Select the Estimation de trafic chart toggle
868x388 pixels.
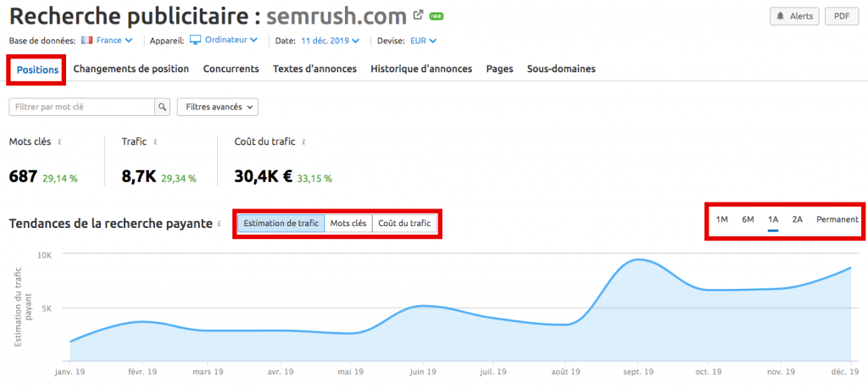point(281,224)
